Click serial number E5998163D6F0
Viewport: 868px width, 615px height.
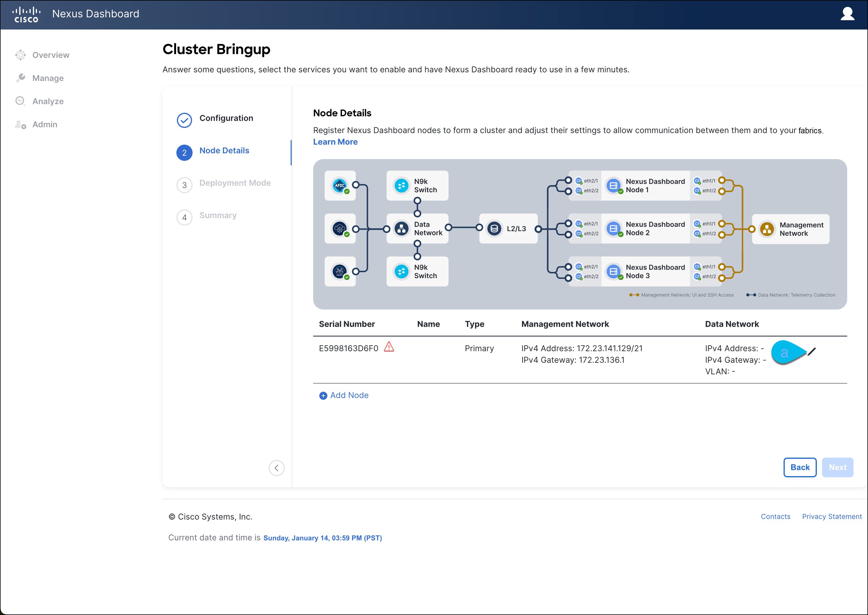pos(349,348)
